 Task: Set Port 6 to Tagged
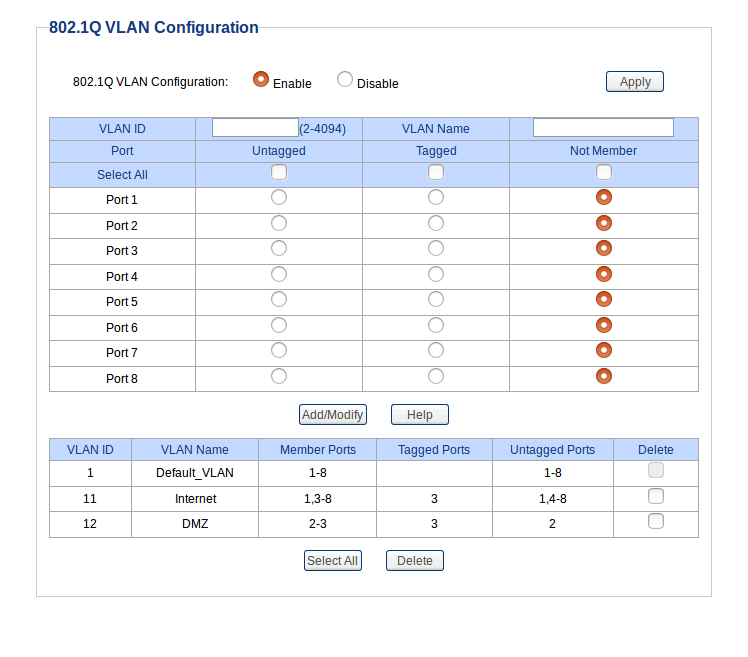coord(436,325)
